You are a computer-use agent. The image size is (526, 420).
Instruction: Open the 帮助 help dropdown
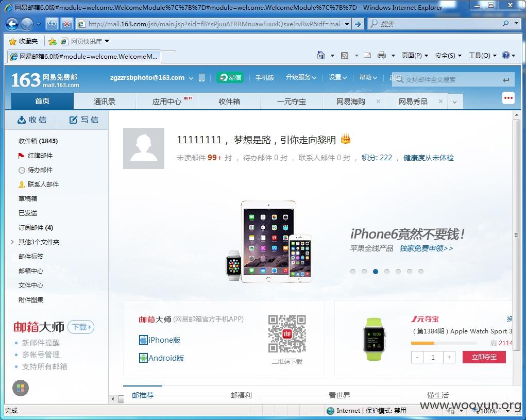(368, 77)
